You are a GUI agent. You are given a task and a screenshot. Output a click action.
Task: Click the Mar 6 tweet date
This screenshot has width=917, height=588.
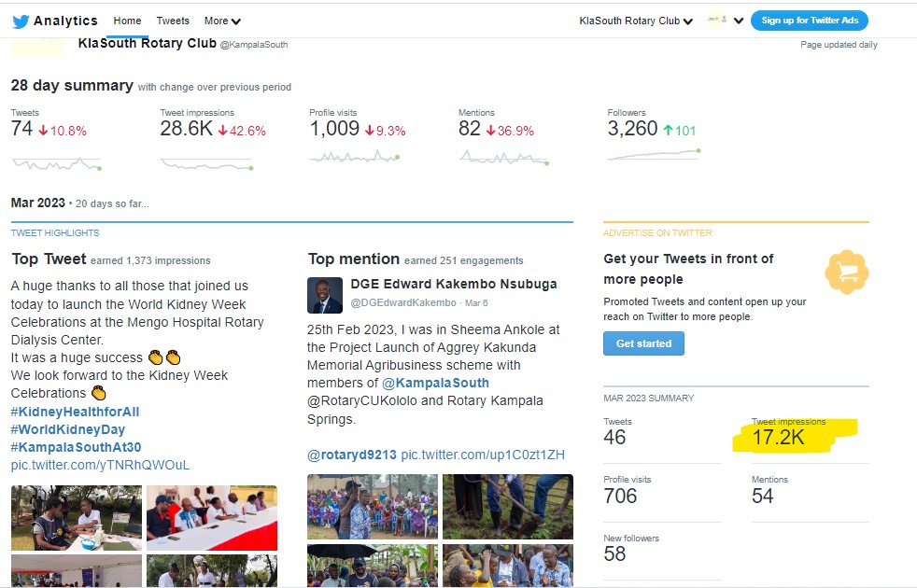[476, 302]
